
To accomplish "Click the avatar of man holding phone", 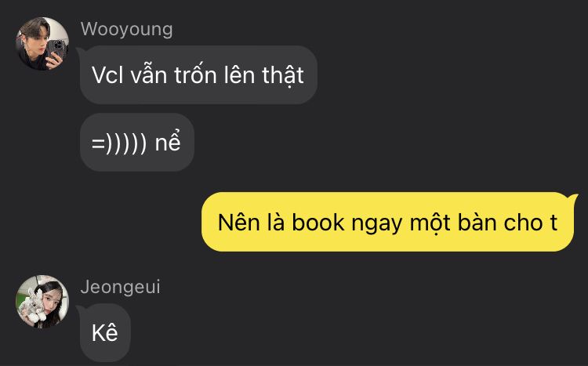I will coord(42,44).
